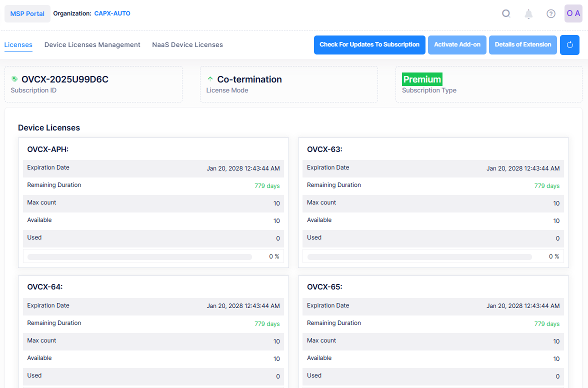Open the Device Licenses Management tab
Image resolution: width=588 pixels, height=388 pixels.
click(x=92, y=45)
